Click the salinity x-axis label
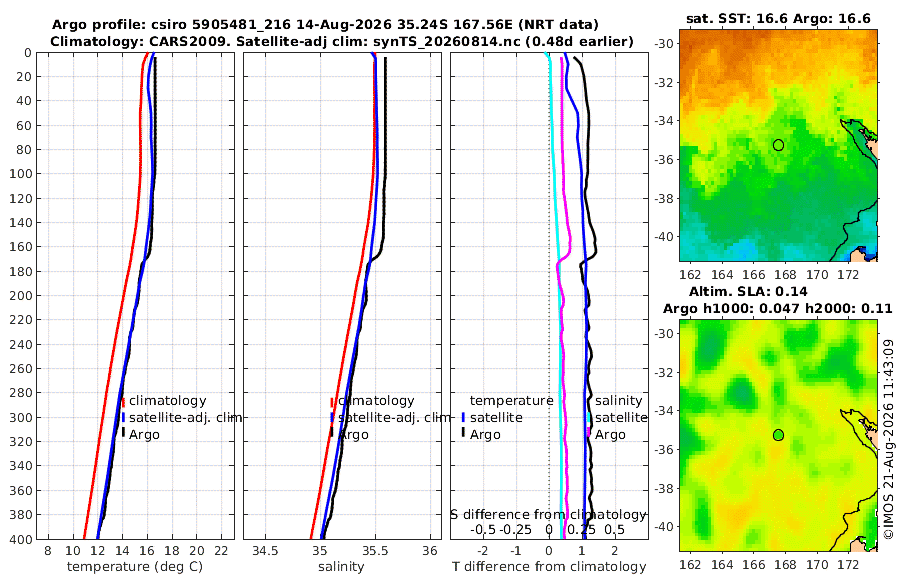 coord(341,567)
